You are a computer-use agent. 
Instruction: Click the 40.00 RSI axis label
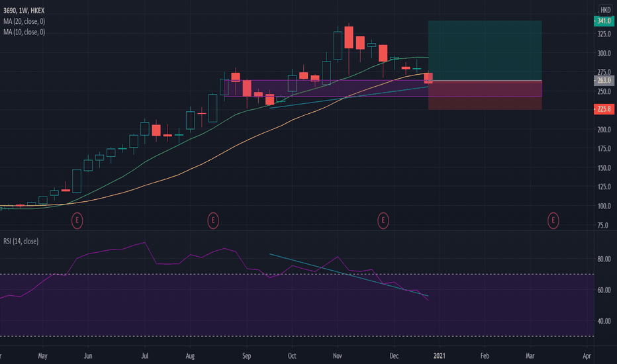(x=604, y=321)
